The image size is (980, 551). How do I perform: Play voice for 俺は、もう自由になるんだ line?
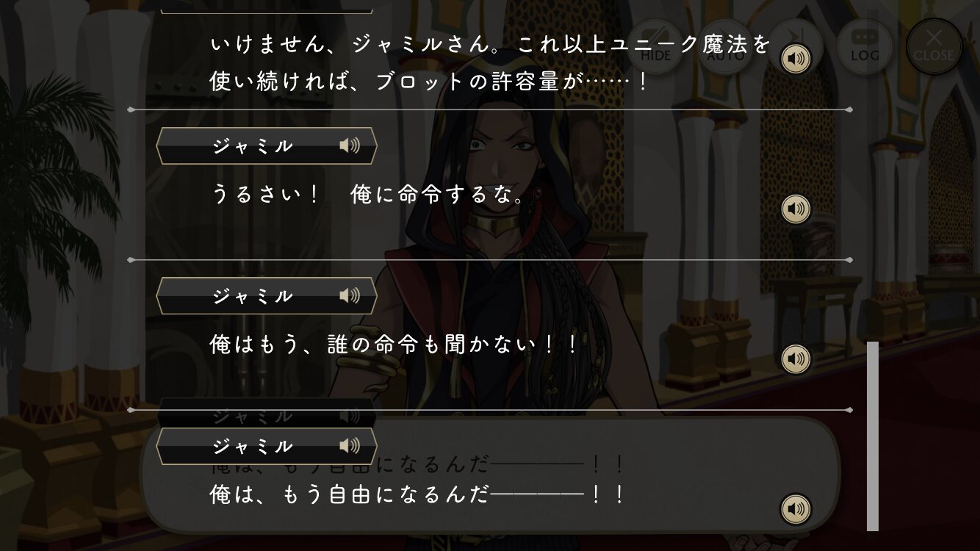click(x=796, y=509)
